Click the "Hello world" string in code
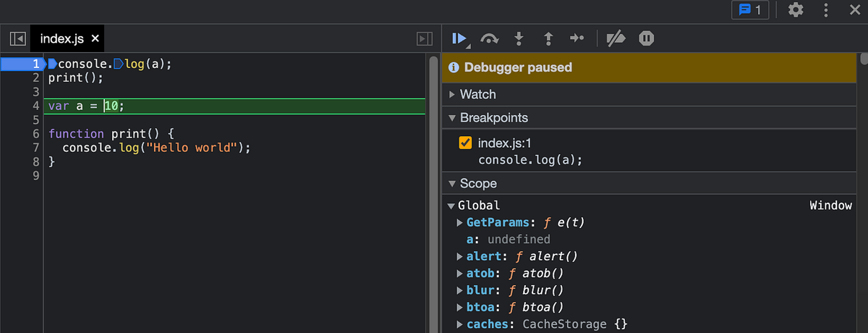This screenshot has width=868, height=333. (x=192, y=148)
